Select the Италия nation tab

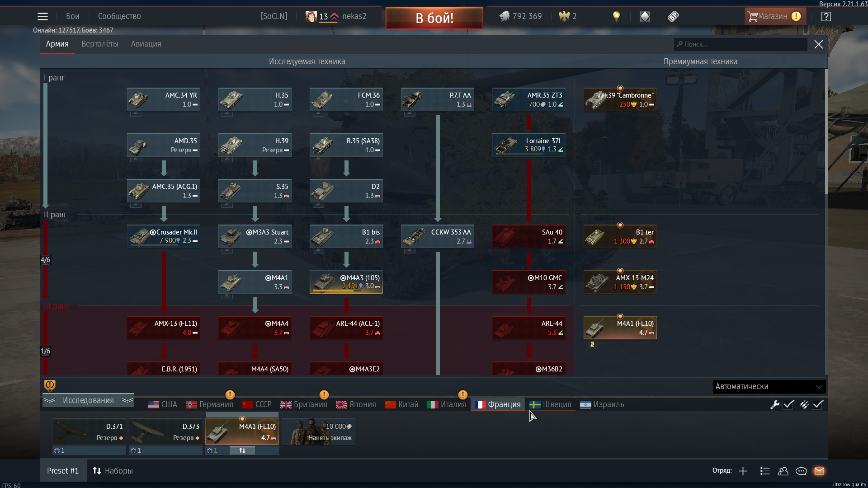tap(447, 404)
